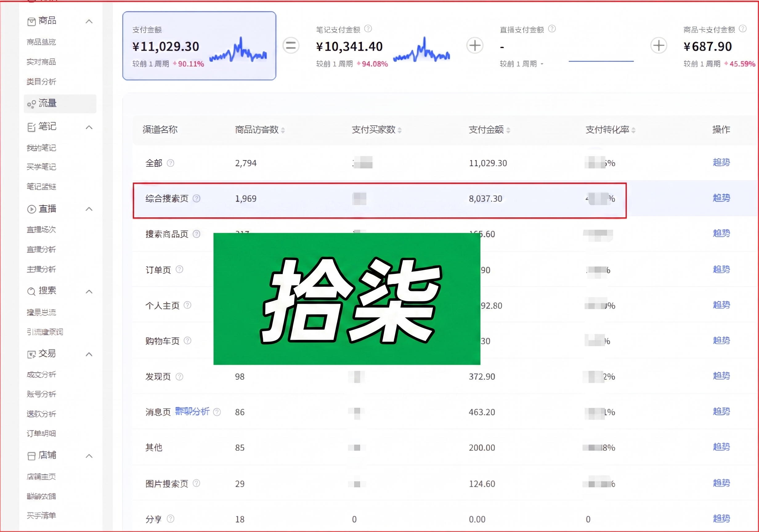Click 图片搜索页 channel name
759x532 pixels.
pos(167,484)
